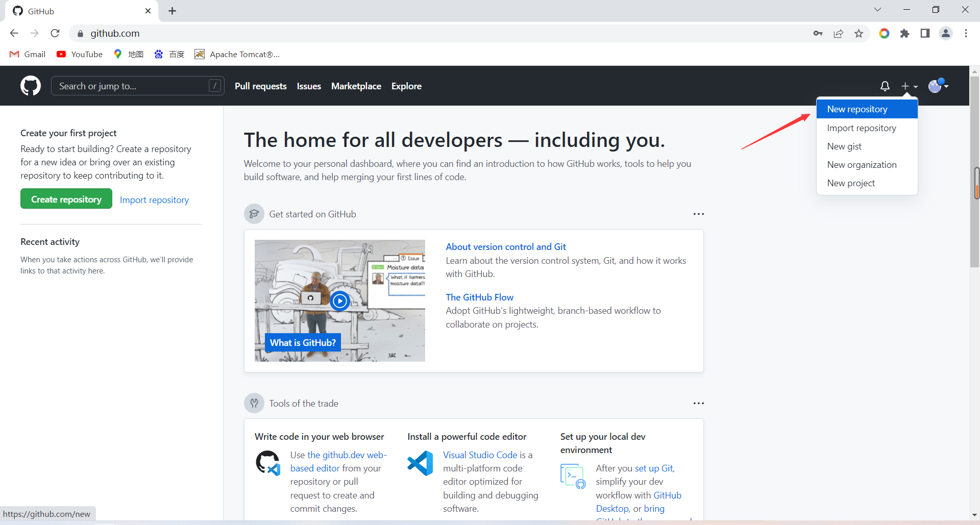
Task: Open Get started on GitHub options menu
Action: click(x=699, y=214)
